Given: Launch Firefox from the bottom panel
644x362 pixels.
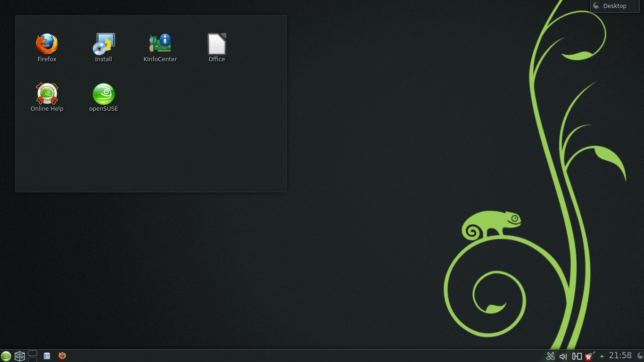Looking at the screenshot, I should 62,356.
